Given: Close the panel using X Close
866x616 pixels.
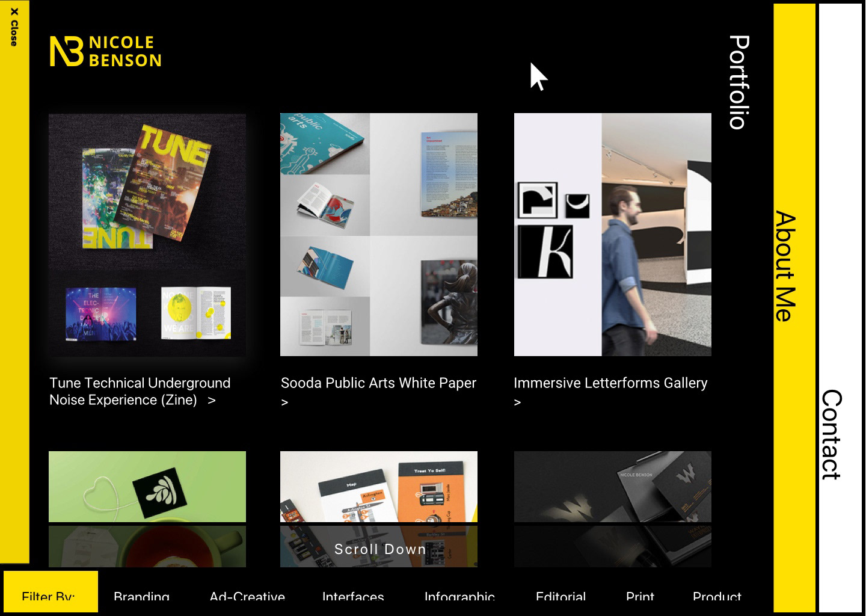Looking at the screenshot, I should [14, 27].
